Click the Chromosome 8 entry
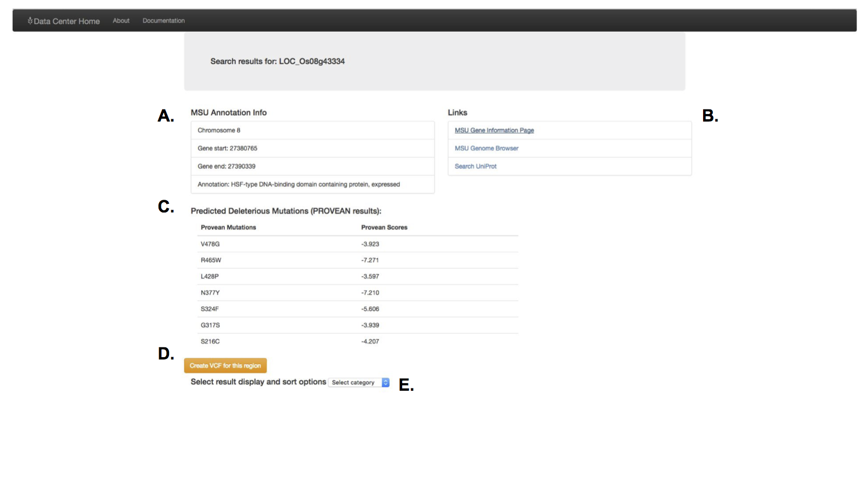This screenshot has height=488, width=868. point(312,130)
